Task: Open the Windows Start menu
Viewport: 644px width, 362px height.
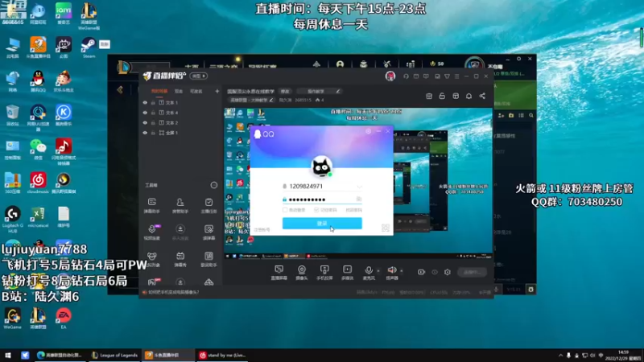Action: [x=7, y=355]
